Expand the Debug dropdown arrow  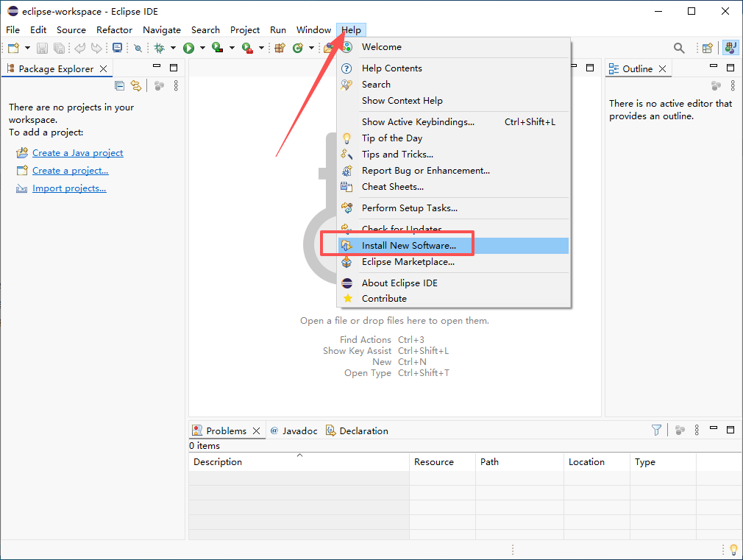(173, 48)
